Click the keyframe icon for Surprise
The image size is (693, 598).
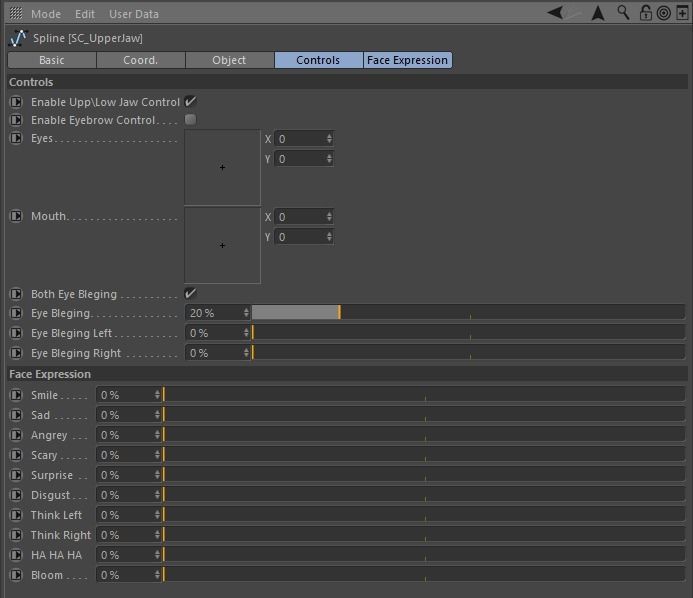pyautogui.click(x=16, y=475)
